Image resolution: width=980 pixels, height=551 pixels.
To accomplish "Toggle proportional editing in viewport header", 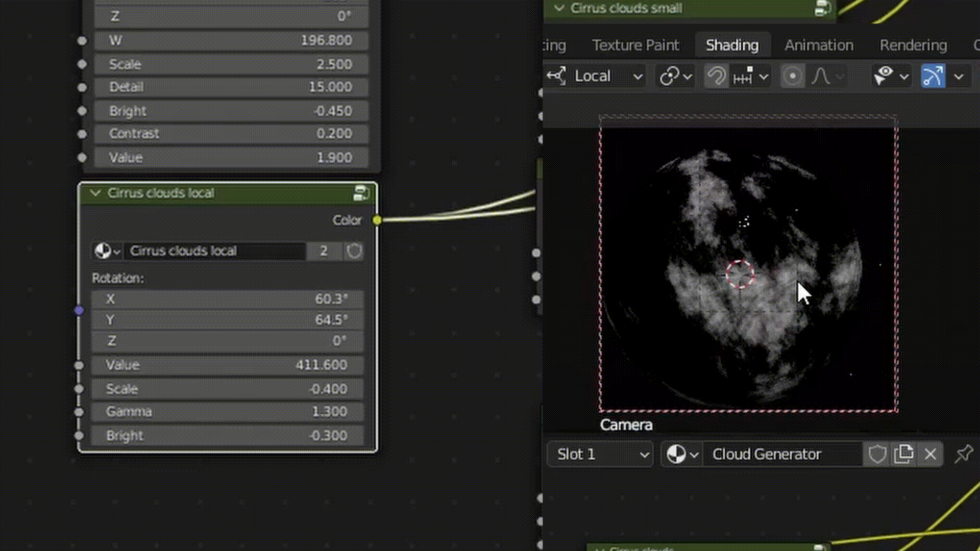I will [792, 77].
